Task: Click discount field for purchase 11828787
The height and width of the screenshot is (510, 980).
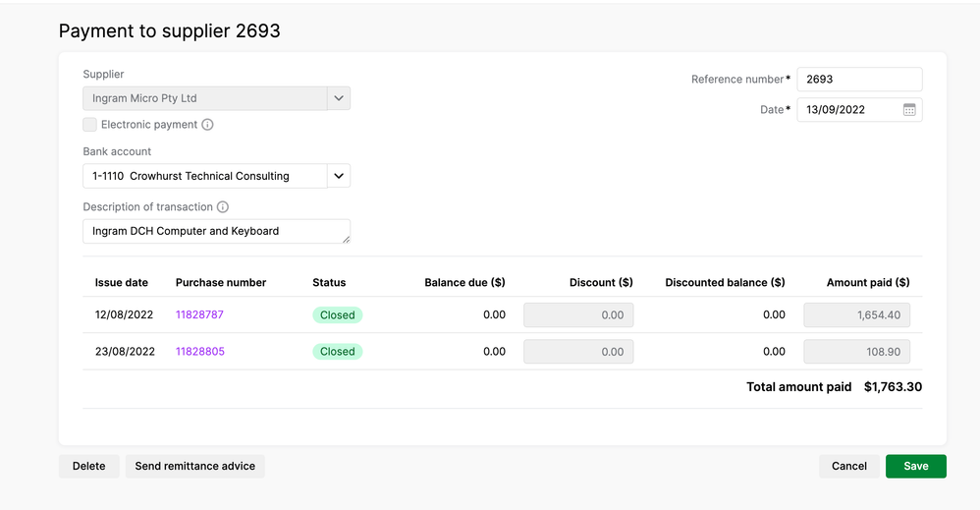Action: pos(578,315)
